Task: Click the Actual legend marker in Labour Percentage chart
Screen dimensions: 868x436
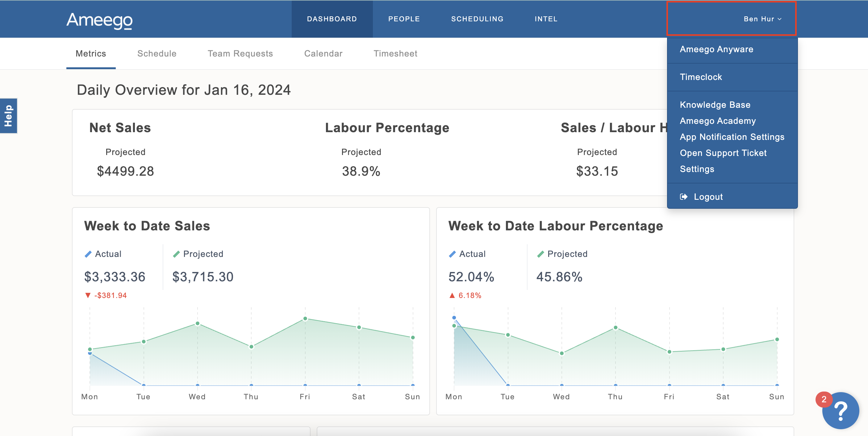Action: pyautogui.click(x=453, y=254)
